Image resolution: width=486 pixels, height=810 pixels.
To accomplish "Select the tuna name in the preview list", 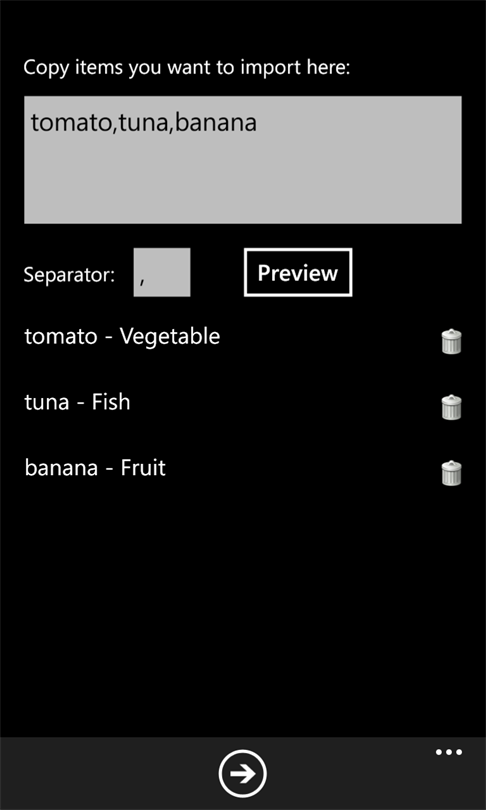I will (x=47, y=402).
